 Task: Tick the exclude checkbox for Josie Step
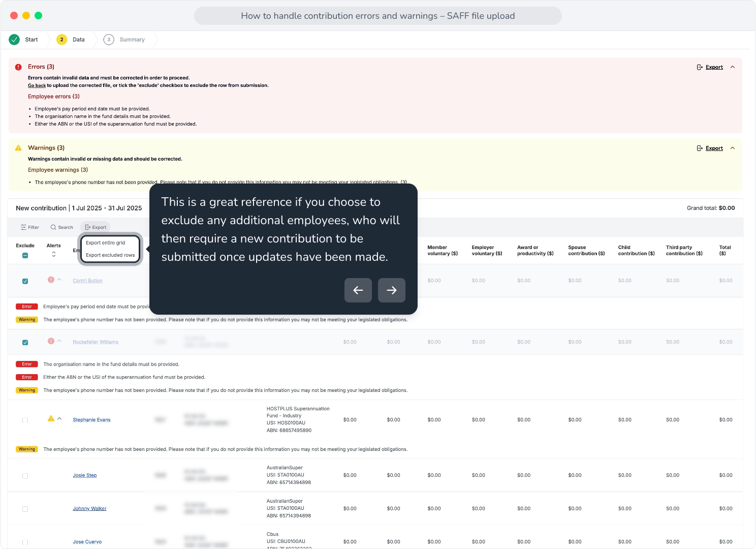(x=25, y=476)
